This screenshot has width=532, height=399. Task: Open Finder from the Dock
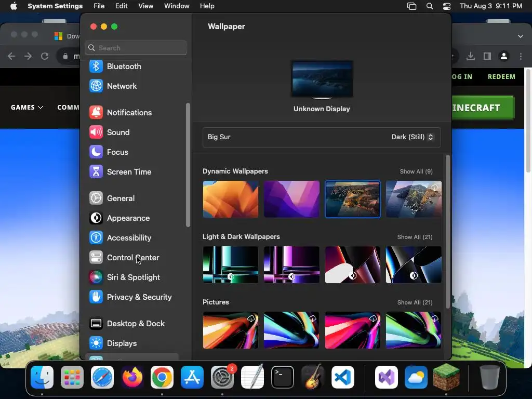(x=42, y=377)
